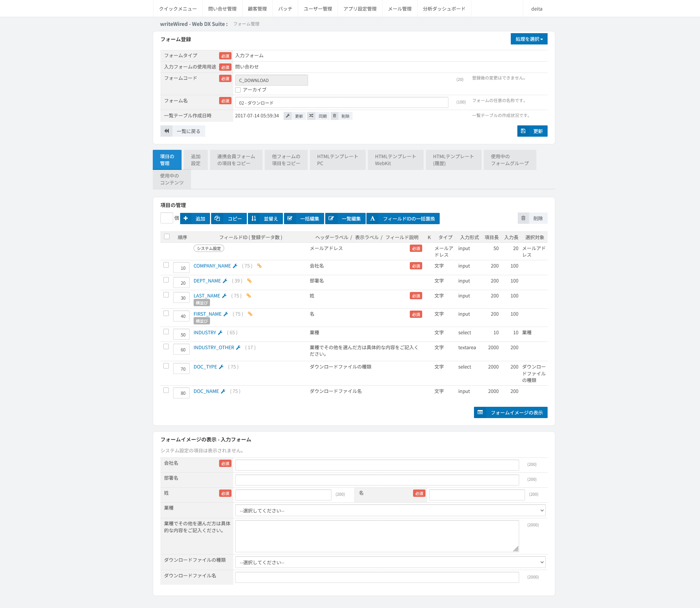This screenshot has height=608, width=700.
Task: Click the order input for DOC_TYPE row
Action: pos(181,369)
